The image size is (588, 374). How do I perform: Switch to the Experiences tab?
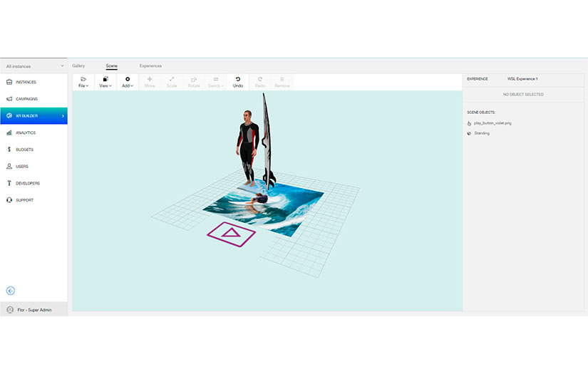150,66
